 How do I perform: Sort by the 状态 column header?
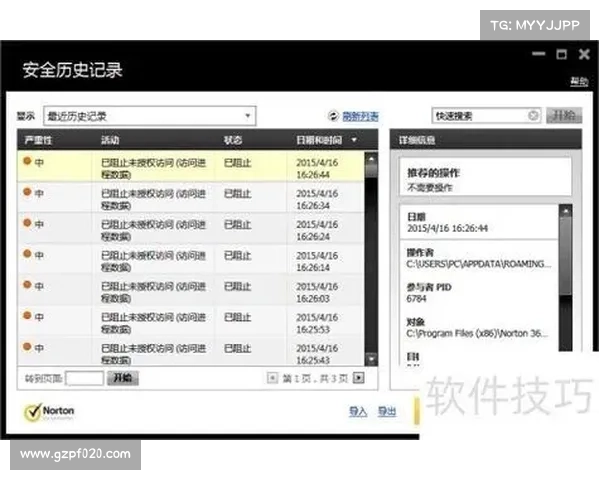(233, 140)
